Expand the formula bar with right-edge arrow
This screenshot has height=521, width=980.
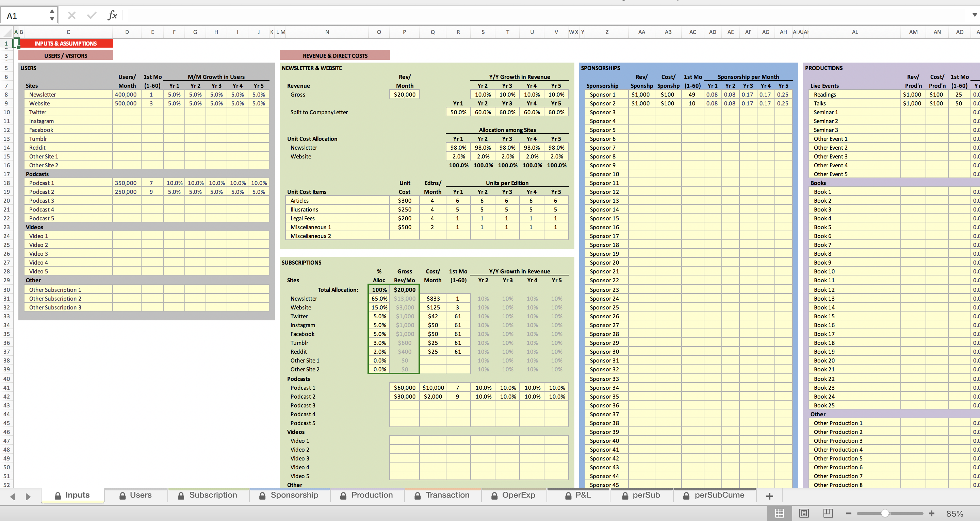pyautogui.click(x=974, y=15)
